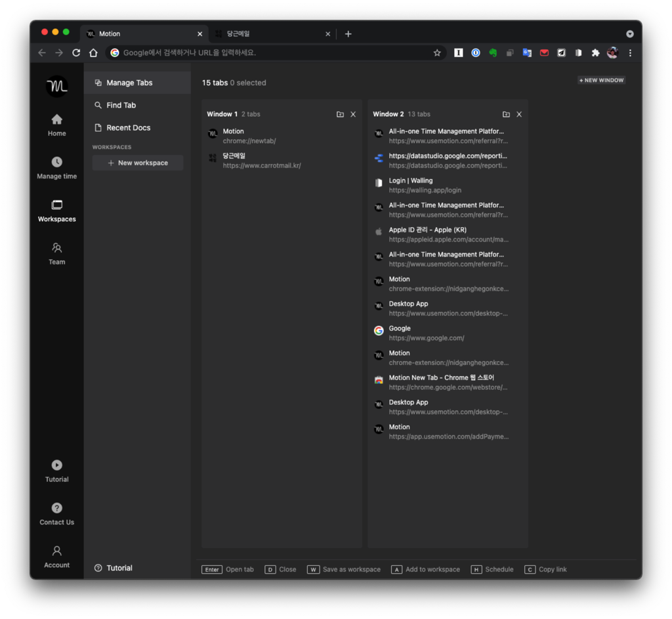Go to the browser home page
The image size is (672, 619).
[93, 53]
